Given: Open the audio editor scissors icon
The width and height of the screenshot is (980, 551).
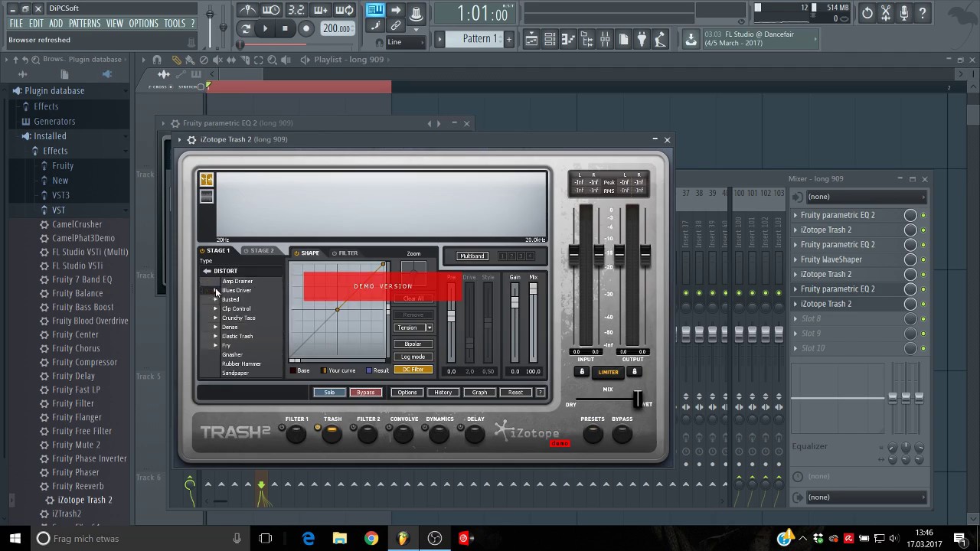Looking at the screenshot, I should [886, 12].
